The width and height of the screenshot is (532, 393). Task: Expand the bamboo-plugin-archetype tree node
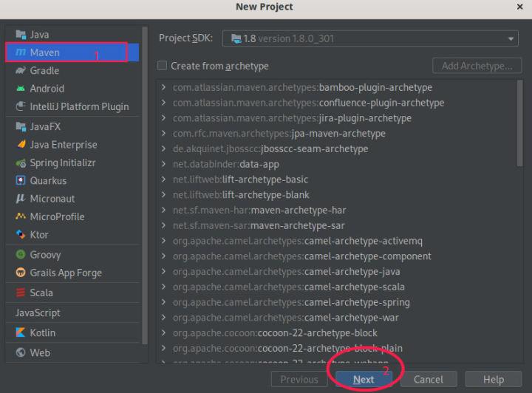pyautogui.click(x=163, y=87)
